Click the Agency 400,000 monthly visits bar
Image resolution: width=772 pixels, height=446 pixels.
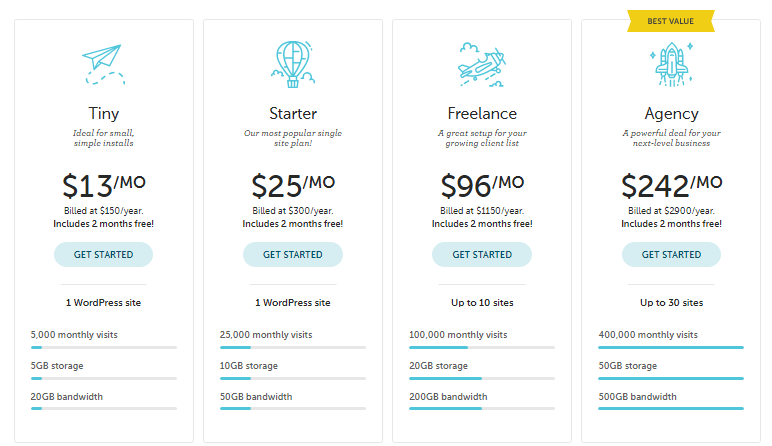coord(671,347)
